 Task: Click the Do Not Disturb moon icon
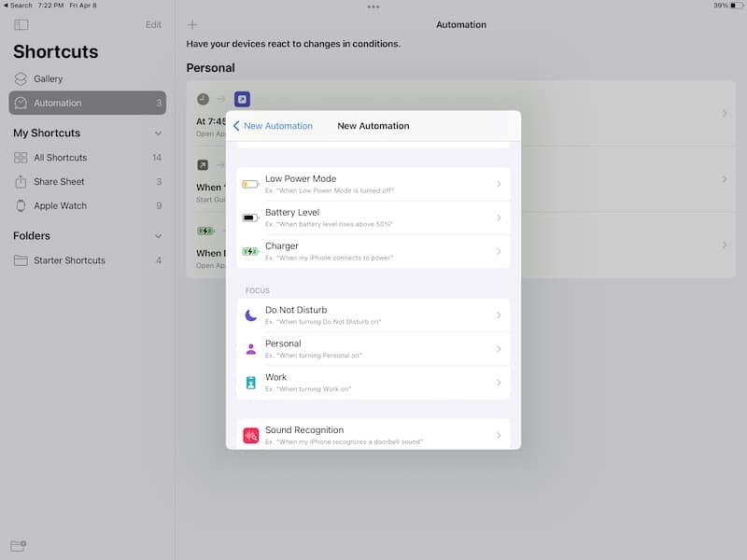point(250,315)
